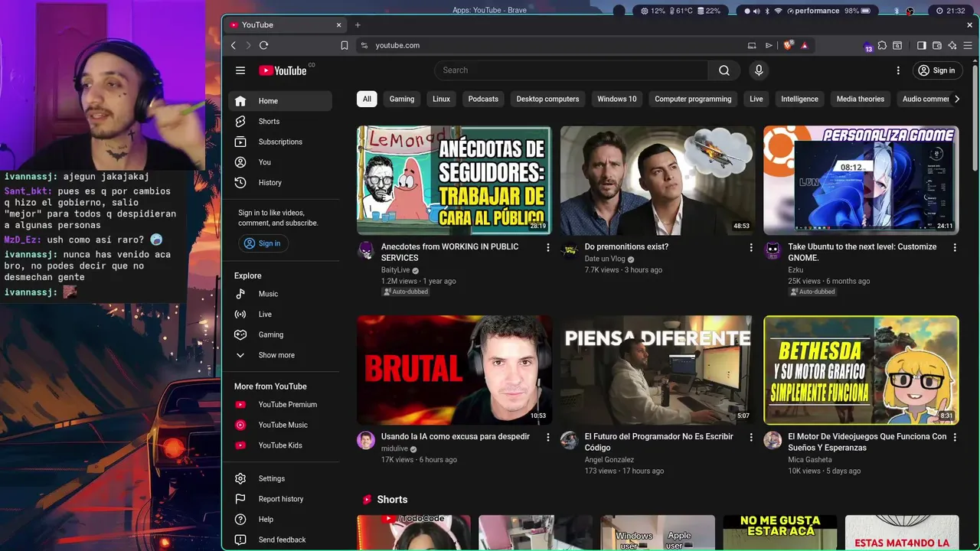Open BaityLive channel avatar

pos(366,250)
